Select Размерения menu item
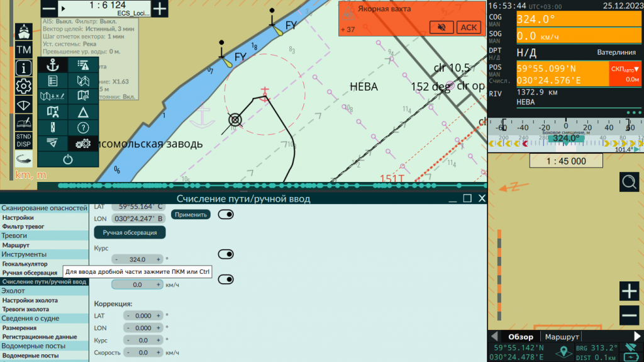644x362 pixels. (x=19, y=328)
